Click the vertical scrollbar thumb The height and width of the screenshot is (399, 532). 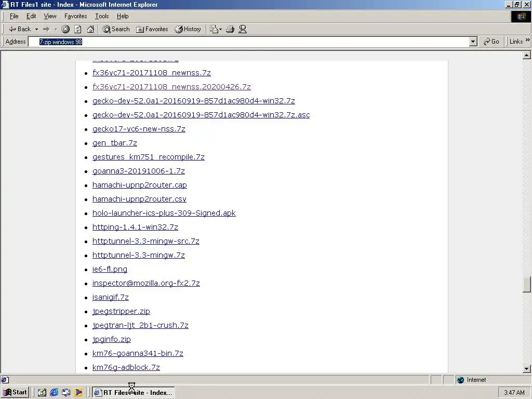[527, 284]
